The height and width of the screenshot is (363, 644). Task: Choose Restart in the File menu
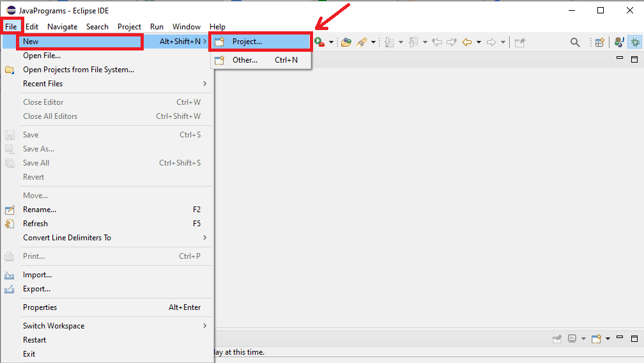[107, 339]
